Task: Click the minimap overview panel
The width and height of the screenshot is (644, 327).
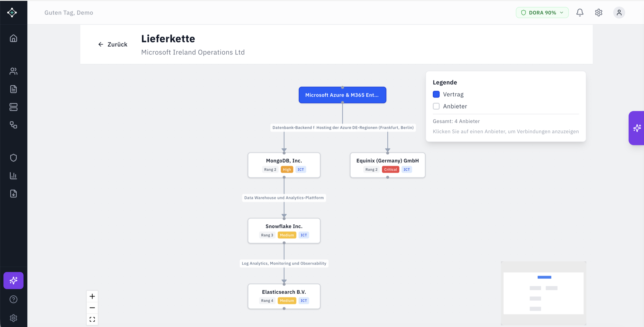Action: point(543,293)
